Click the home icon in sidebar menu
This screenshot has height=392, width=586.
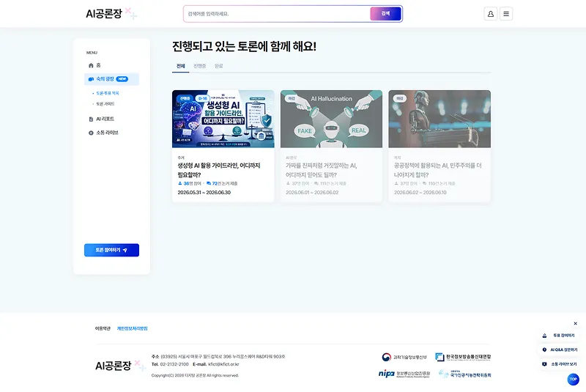(91, 65)
